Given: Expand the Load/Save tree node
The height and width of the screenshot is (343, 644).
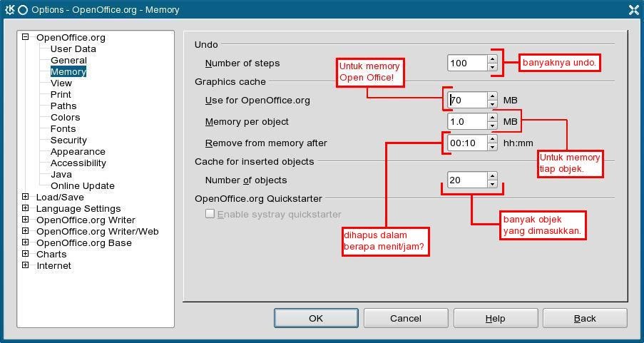Looking at the screenshot, I should pyautogui.click(x=26, y=197).
